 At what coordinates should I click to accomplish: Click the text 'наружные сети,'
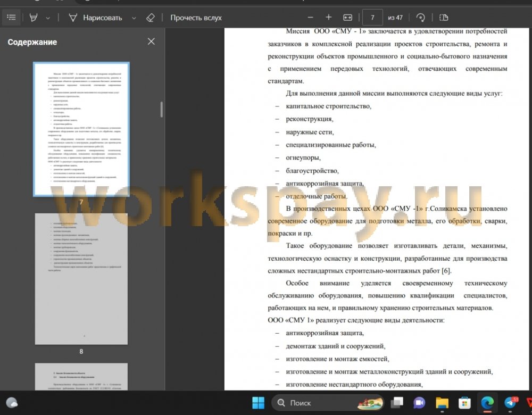point(310,132)
